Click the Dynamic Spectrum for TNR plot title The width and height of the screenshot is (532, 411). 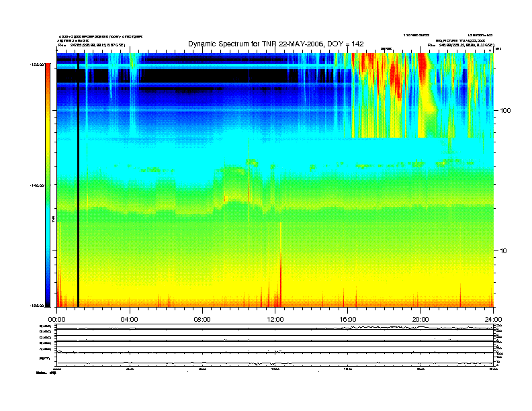276,44
